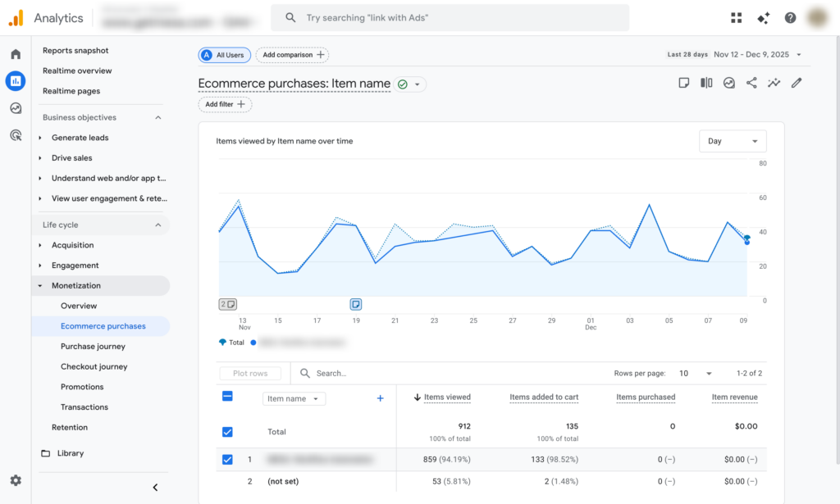Open Promotions report
This screenshot has height=504, width=840.
pos(82,387)
